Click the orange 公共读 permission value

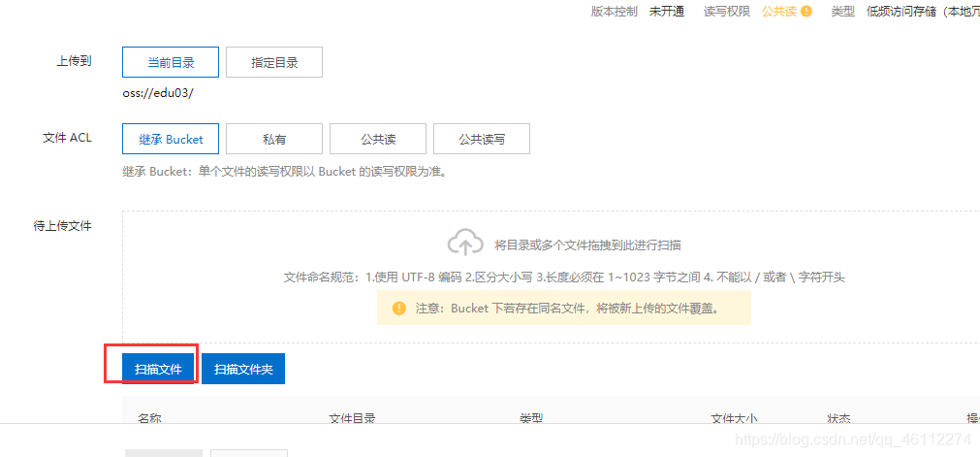click(779, 12)
